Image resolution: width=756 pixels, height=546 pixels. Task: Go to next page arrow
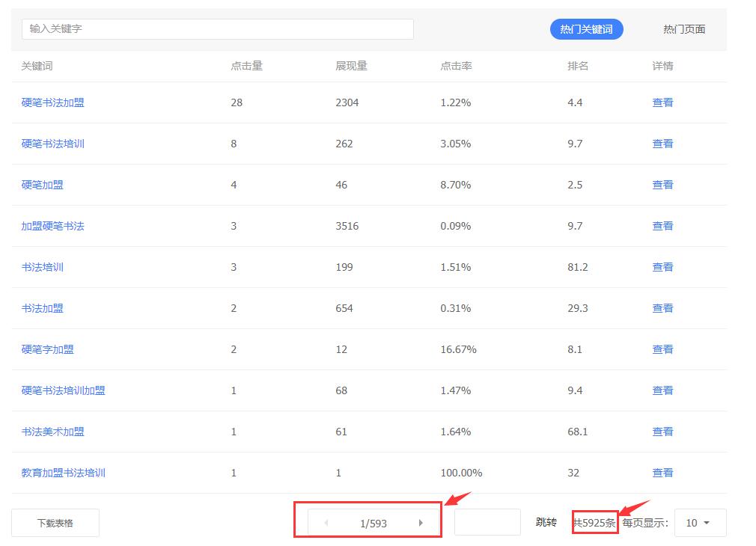(x=421, y=523)
